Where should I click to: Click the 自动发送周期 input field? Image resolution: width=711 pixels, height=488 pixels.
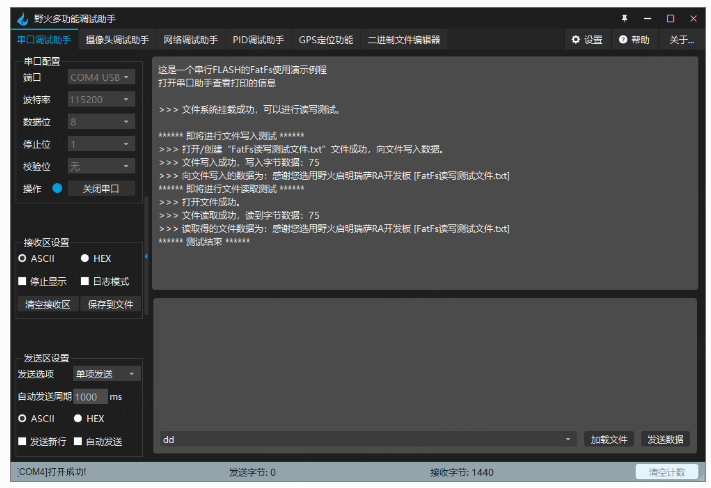click(89, 396)
